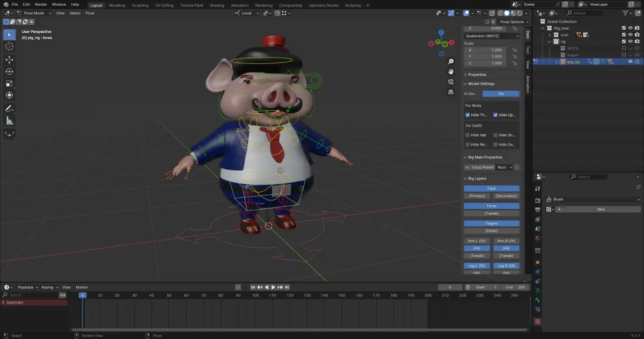Collapse the Model Settings panel

(480, 83)
